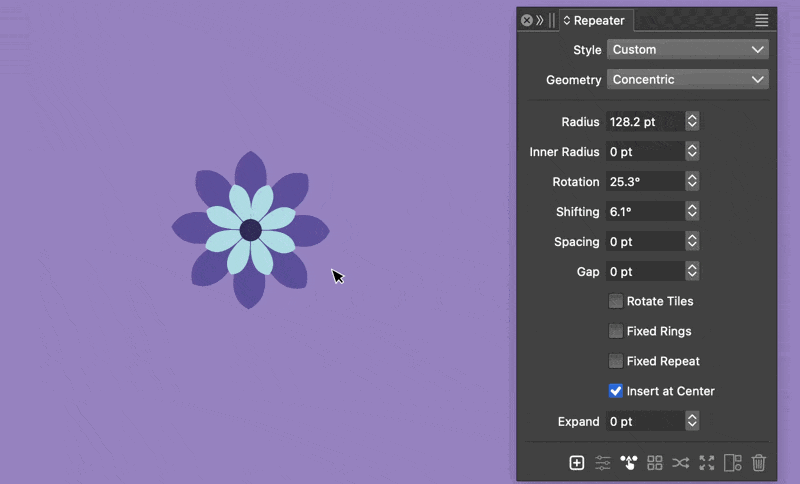The height and width of the screenshot is (484, 800).
Task: Select the interactive dots-with-hand editing icon
Action: pos(629,462)
